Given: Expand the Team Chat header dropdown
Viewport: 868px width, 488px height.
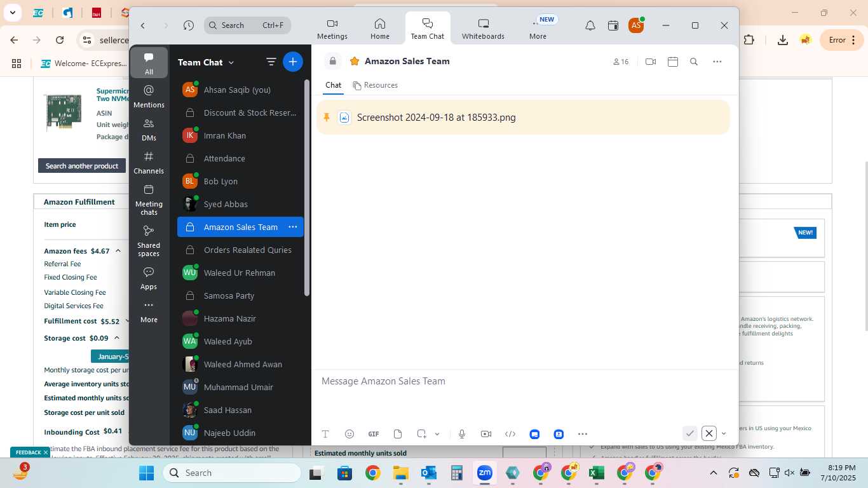Looking at the screenshot, I should pos(231,62).
